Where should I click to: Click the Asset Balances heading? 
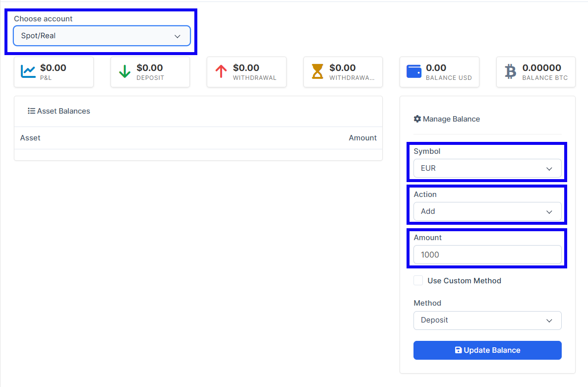63,111
